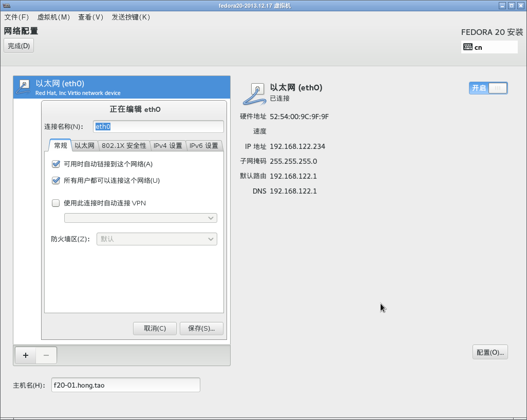
Task: Click the 配置(O)... button
Action: pos(490,352)
